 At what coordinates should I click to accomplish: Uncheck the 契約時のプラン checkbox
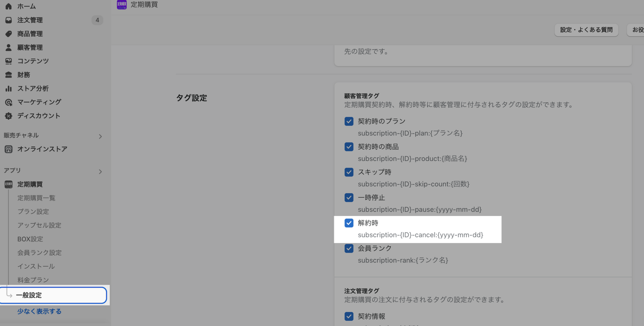click(349, 121)
